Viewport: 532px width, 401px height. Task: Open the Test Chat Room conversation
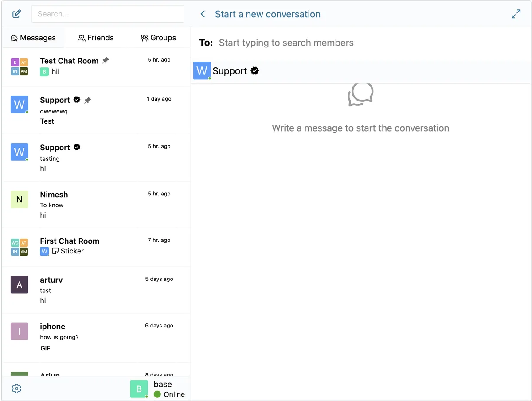[96, 66]
